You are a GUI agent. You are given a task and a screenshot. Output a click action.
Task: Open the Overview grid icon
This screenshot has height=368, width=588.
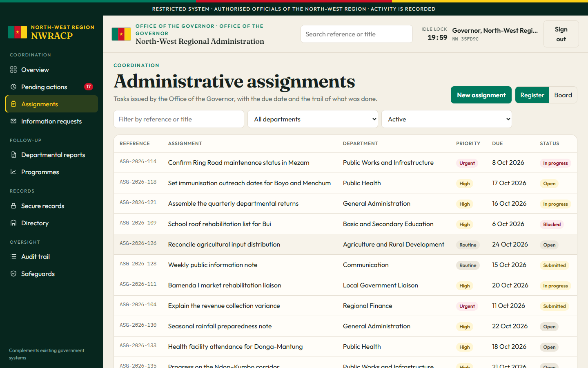pos(13,70)
